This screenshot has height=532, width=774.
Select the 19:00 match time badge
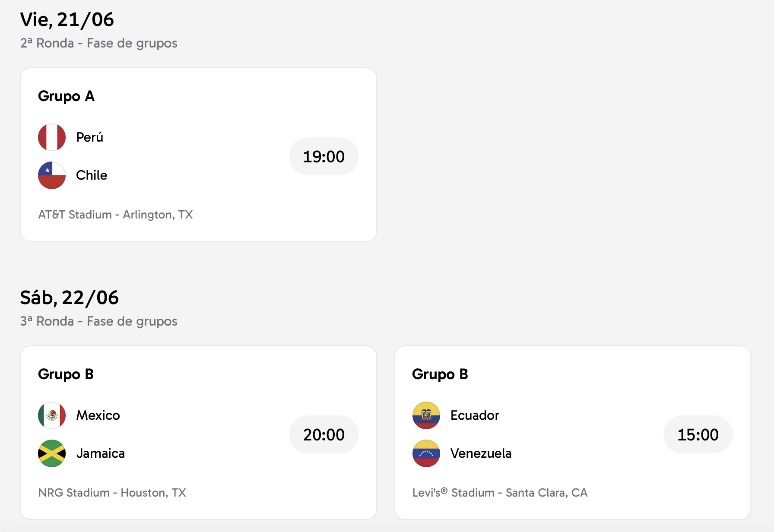tap(324, 157)
